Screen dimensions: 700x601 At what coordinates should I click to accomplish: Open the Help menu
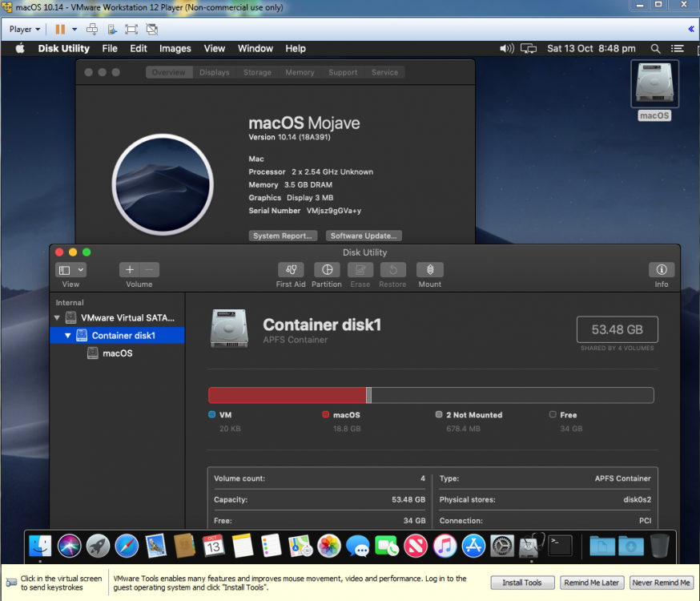[296, 48]
